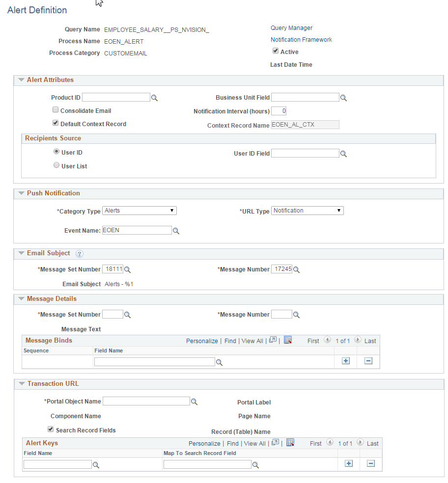Viewport: 448px width, 483px height.
Task: Open the Portal Object Name lookup
Action: coord(194,401)
